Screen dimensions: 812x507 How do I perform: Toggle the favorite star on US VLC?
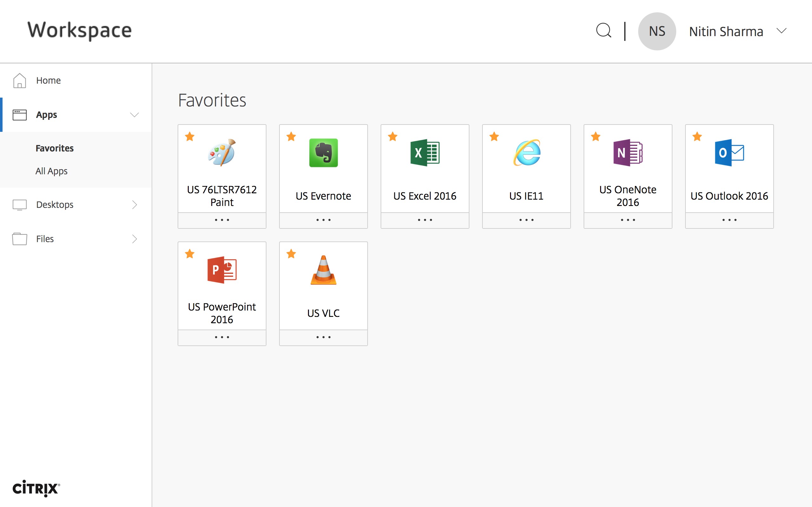coord(291,254)
